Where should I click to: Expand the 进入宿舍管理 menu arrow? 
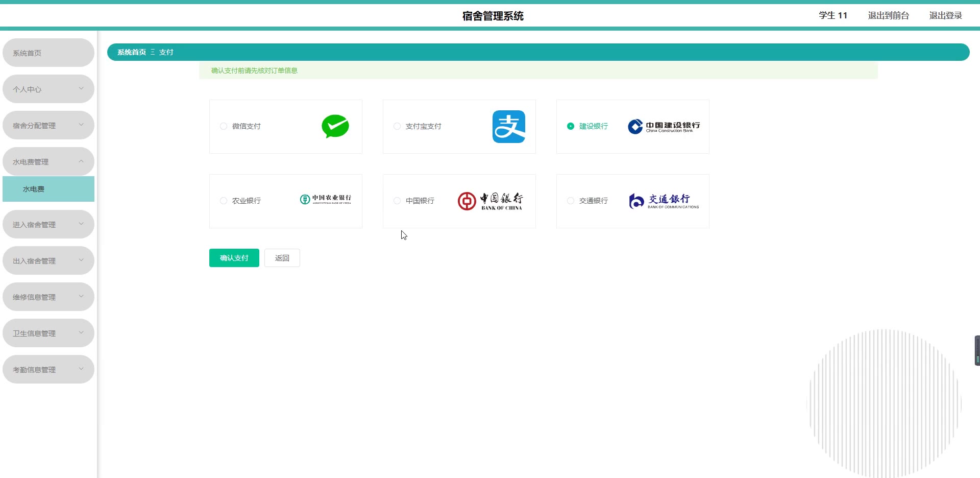tap(81, 224)
